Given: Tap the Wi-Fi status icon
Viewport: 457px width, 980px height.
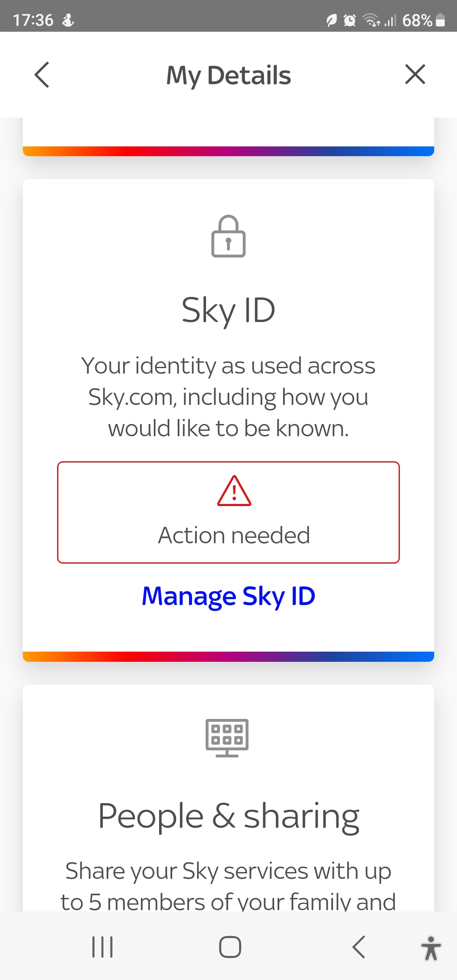Looking at the screenshot, I should pos(372,20).
